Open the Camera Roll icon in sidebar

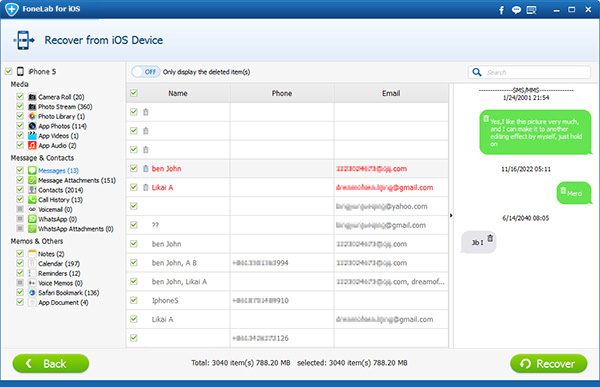pyautogui.click(x=32, y=97)
